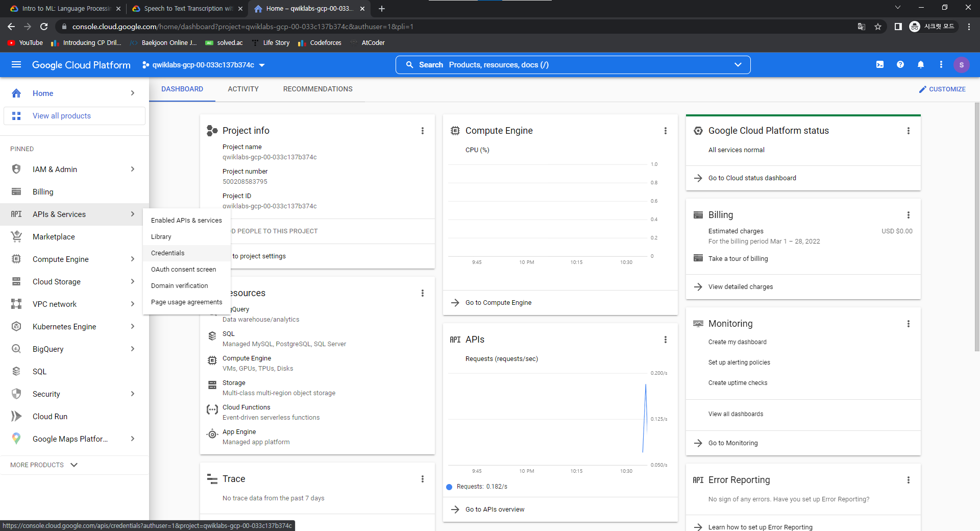Click the page vertical scrollbar
This screenshot has width=980, height=531.
coord(977,227)
